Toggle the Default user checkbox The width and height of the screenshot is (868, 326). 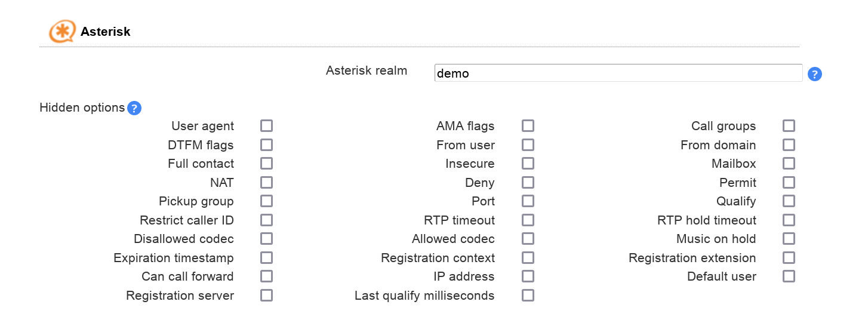(789, 276)
